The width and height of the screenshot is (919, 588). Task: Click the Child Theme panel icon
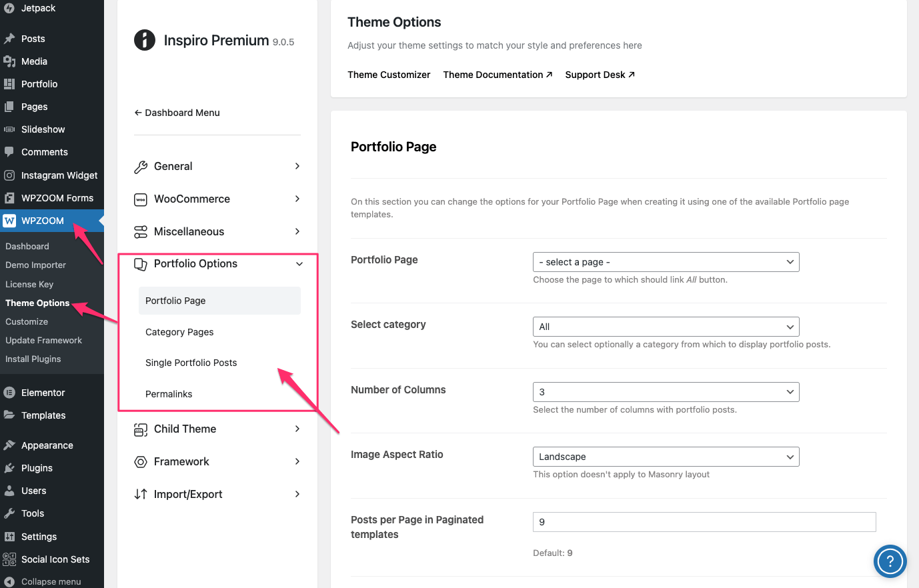tap(141, 430)
